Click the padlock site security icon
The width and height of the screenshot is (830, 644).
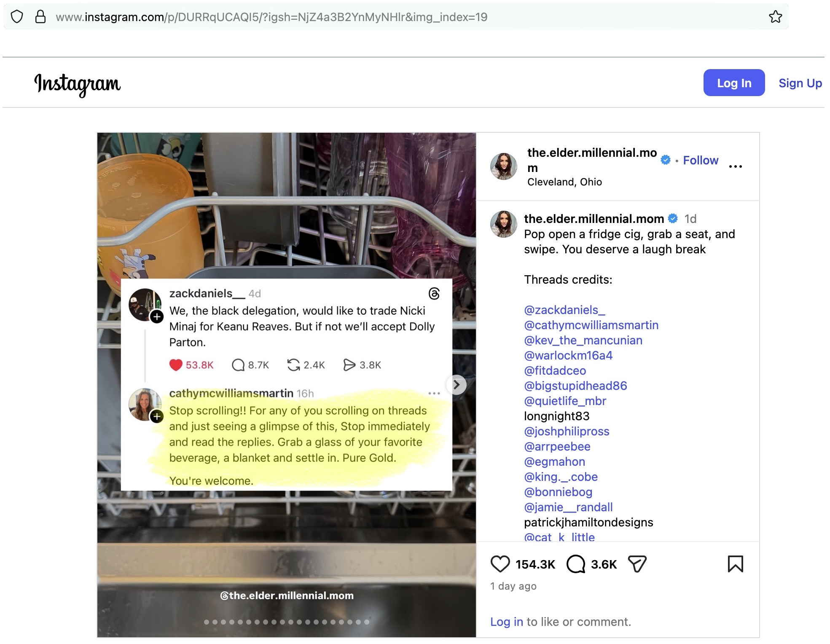pyautogui.click(x=40, y=17)
